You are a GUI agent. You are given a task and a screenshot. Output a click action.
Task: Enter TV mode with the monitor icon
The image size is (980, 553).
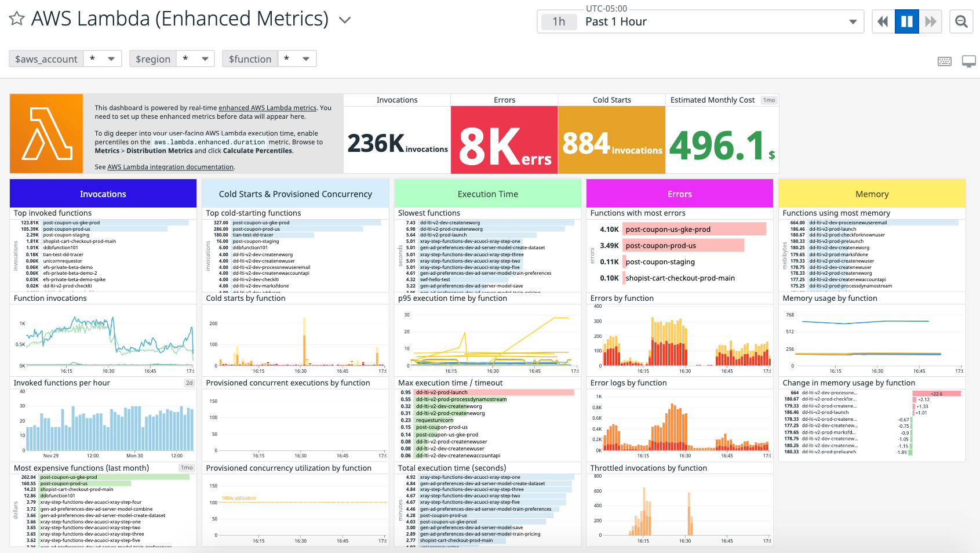point(968,61)
